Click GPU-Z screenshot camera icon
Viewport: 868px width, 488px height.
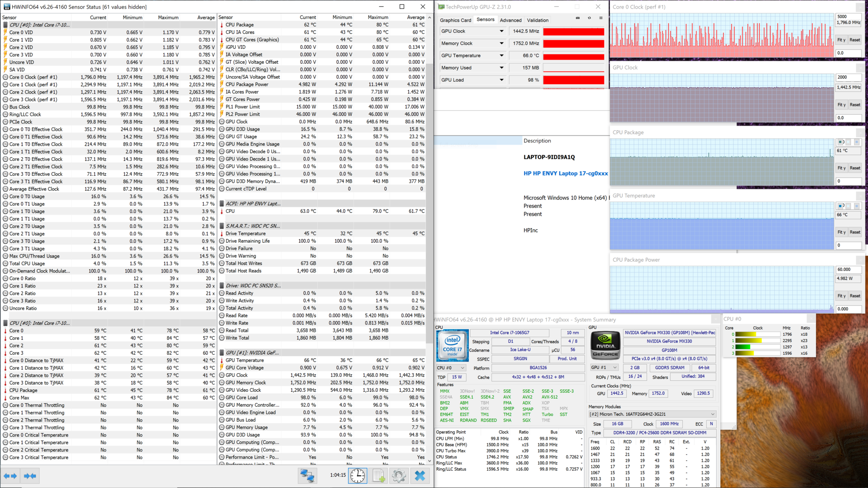(x=577, y=18)
